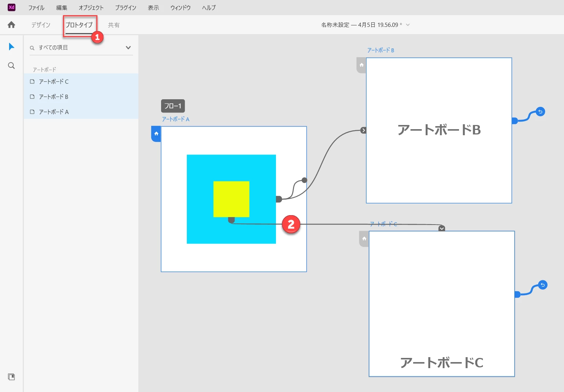The height and width of the screenshot is (392, 564).
Task: Open the layers panel icon at bottom left
Action: [x=11, y=377]
